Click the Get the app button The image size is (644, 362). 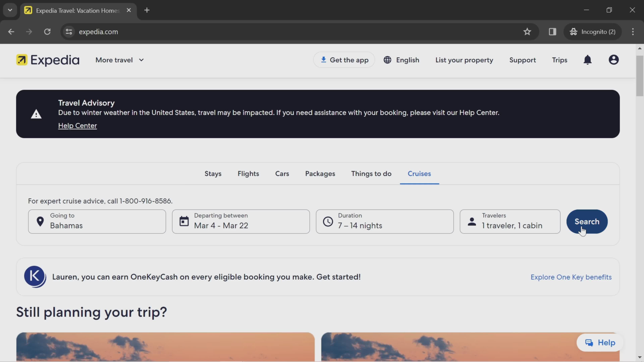[344, 60]
